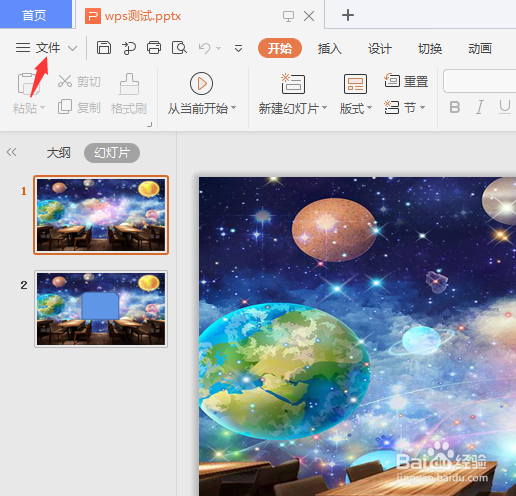Open the 设计 ribbon tab

[x=380, y=49]
